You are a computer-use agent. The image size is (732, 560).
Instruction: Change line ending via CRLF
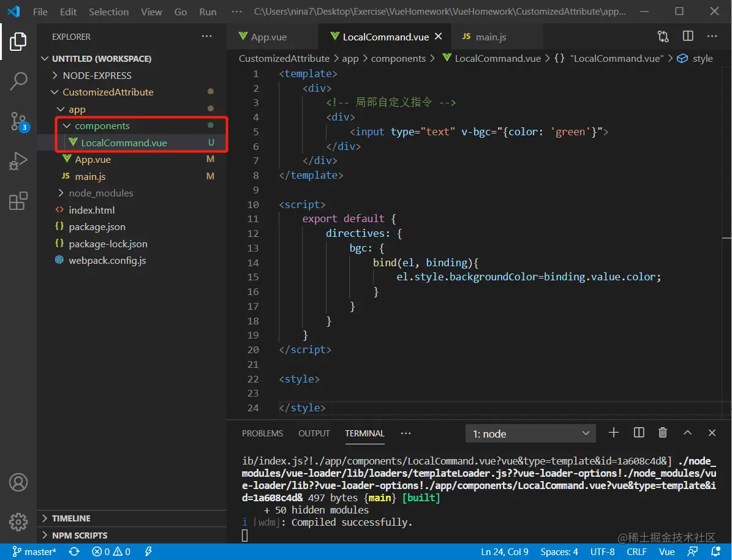(x=637, y=552)
